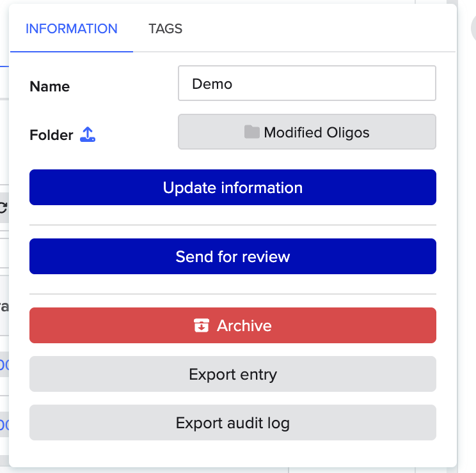
Task: Click the Export entry button
Action: click(232, 374)
